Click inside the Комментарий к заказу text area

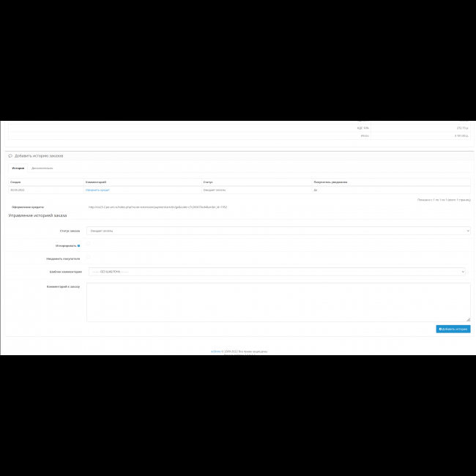point(278,302)
